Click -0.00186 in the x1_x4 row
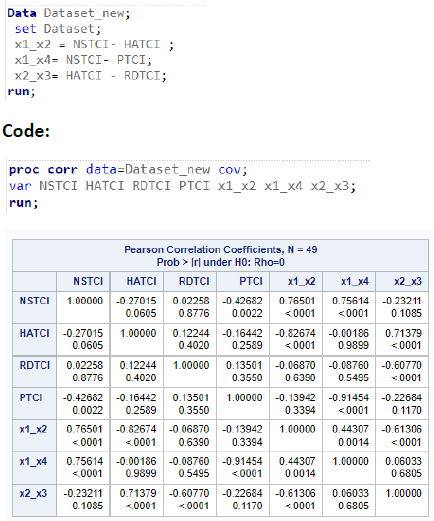This screenshot has width=434, height=521. [136, 461]
